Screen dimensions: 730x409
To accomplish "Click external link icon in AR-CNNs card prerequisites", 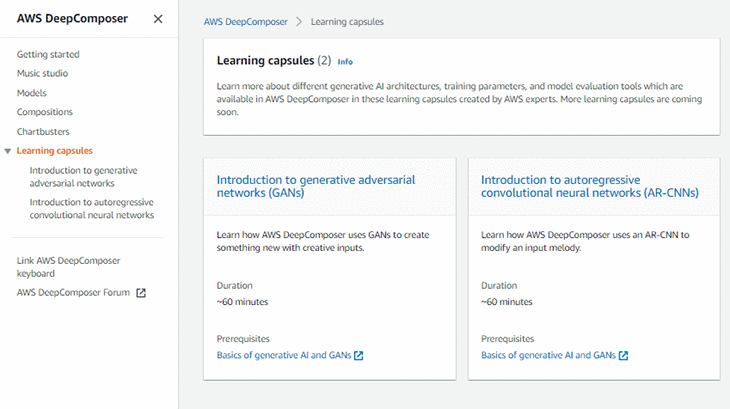I will point(623,355).
